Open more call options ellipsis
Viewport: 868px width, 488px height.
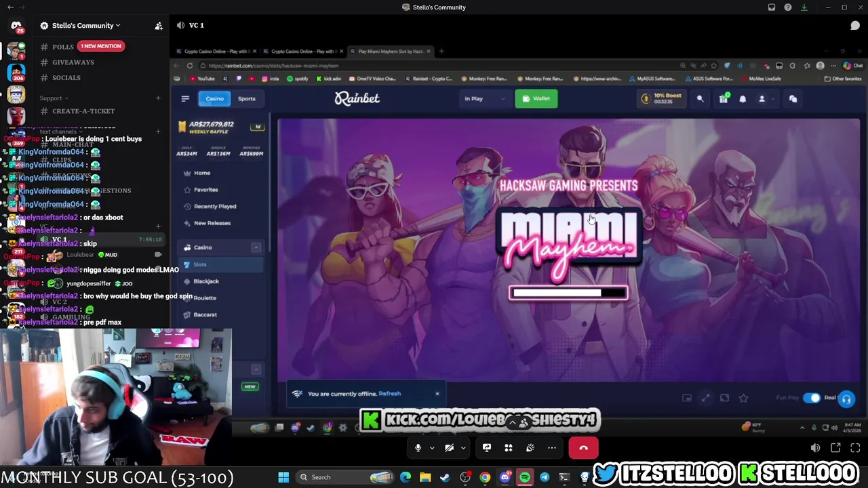[x=552, y=448]
